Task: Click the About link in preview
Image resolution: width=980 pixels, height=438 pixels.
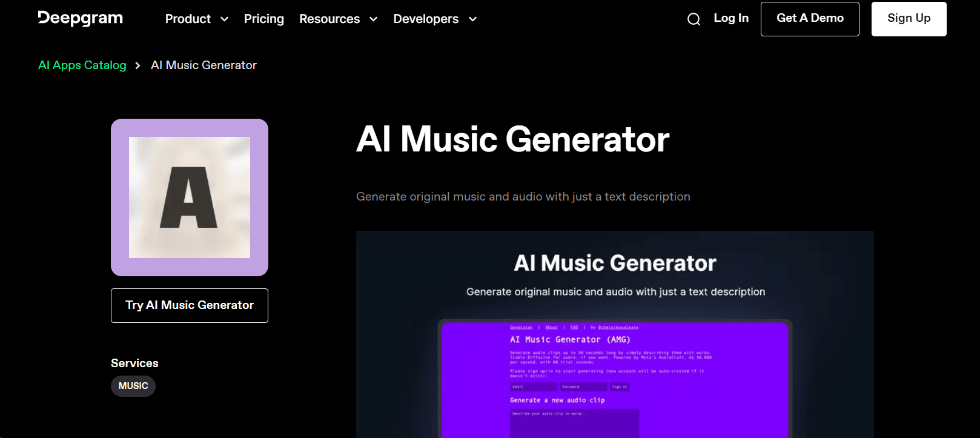Action: [x=551, y=327]
